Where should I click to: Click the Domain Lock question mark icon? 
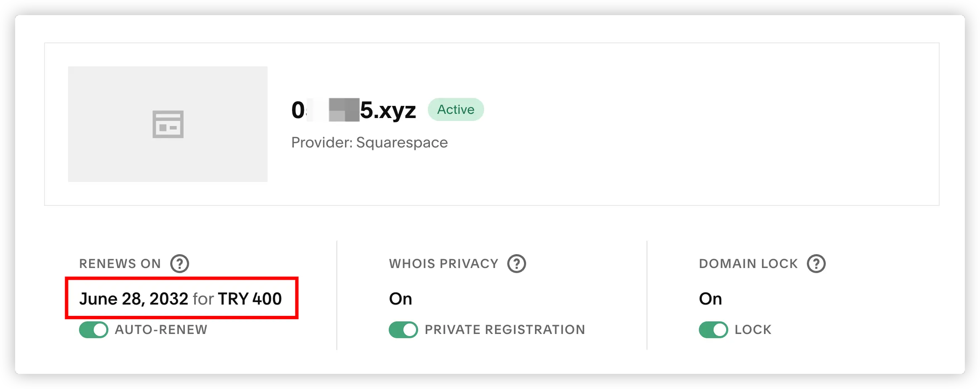[816, 264]
